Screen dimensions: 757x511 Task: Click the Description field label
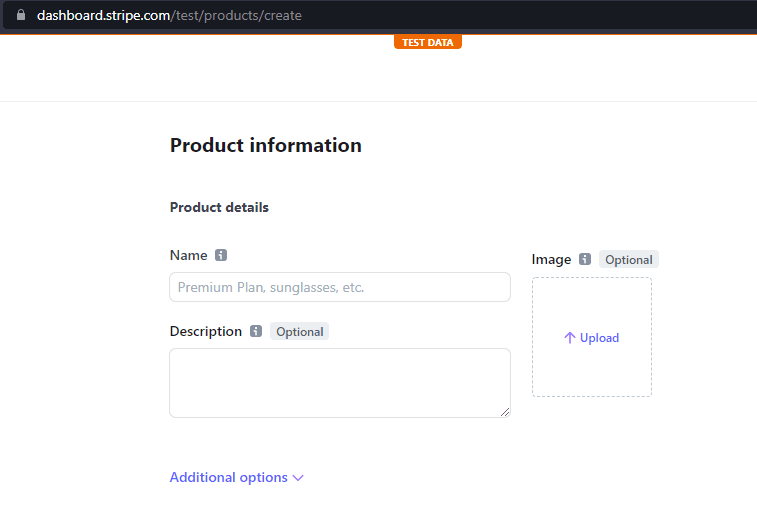[x=206, y=332]
